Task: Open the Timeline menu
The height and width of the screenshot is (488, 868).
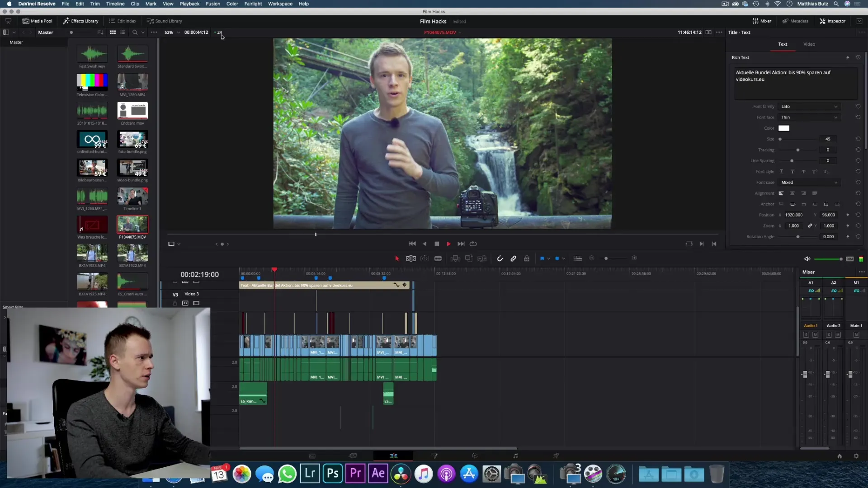Action: pos(115,4)
